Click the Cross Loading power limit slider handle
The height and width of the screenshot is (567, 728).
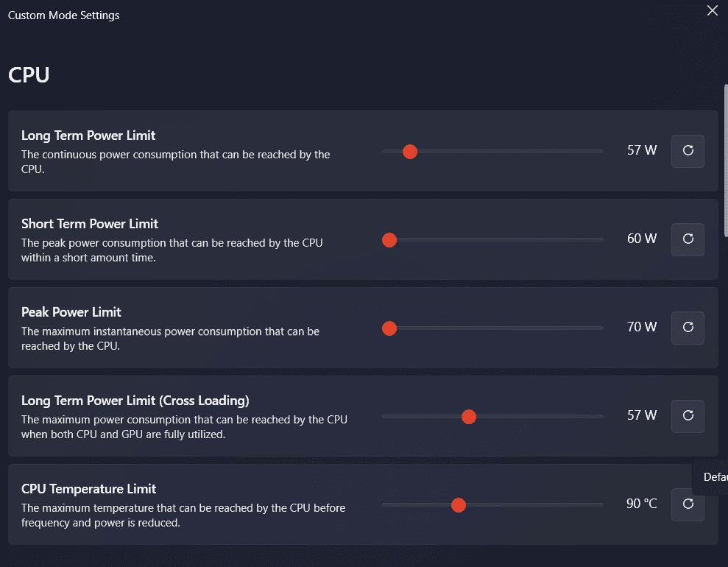(x=468, y=417)
